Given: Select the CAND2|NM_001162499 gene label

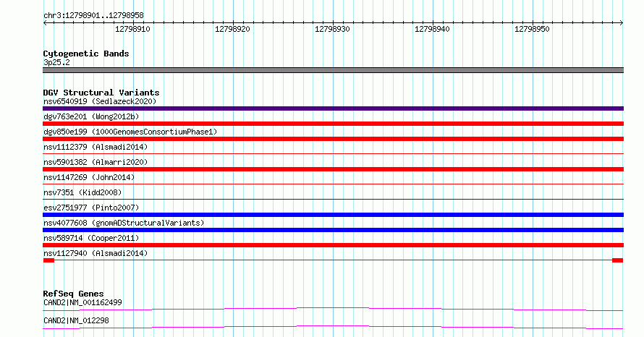Looking at the screenshot, I should click(x=82, y=302).
